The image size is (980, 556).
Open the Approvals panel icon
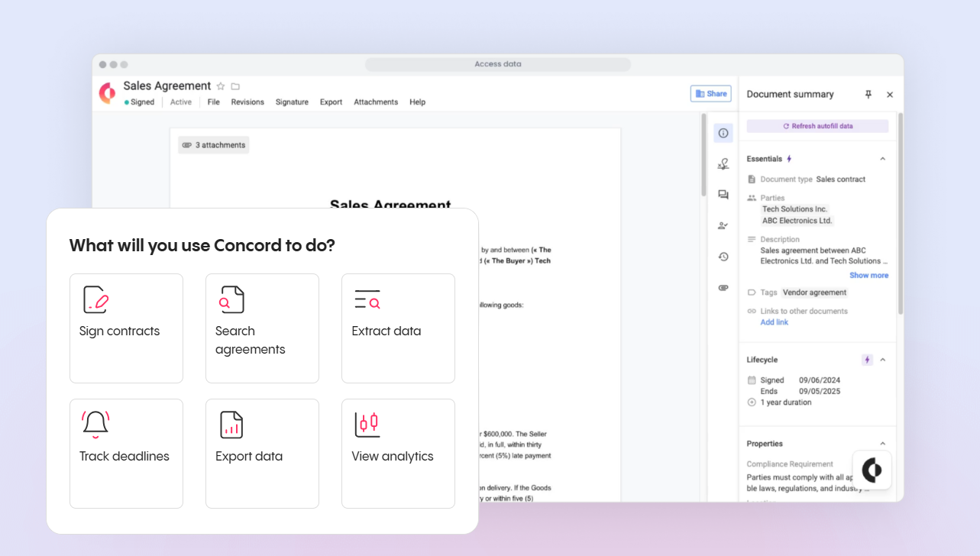(x=723, y=225)
